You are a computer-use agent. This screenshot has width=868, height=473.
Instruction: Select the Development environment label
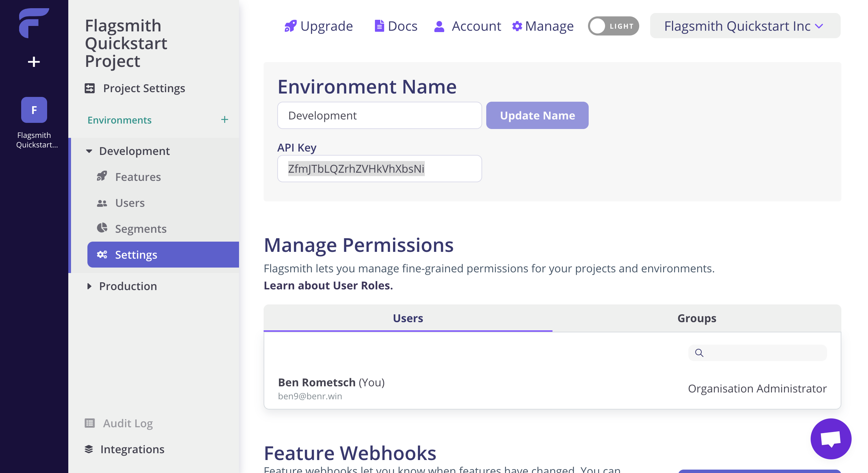click(134, 151)
